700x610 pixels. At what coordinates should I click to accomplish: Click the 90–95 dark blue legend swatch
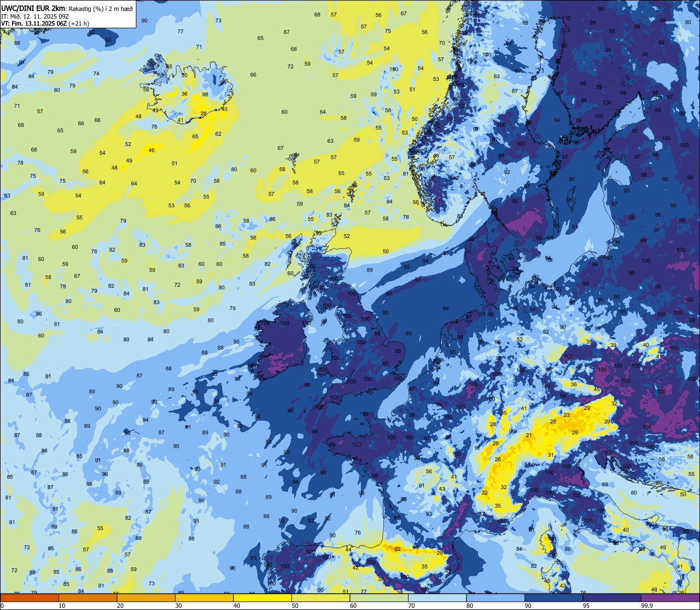tap(553, 597)
